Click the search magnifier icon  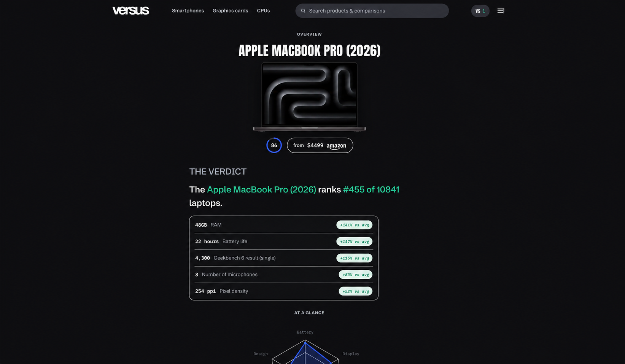click(303, 11)
